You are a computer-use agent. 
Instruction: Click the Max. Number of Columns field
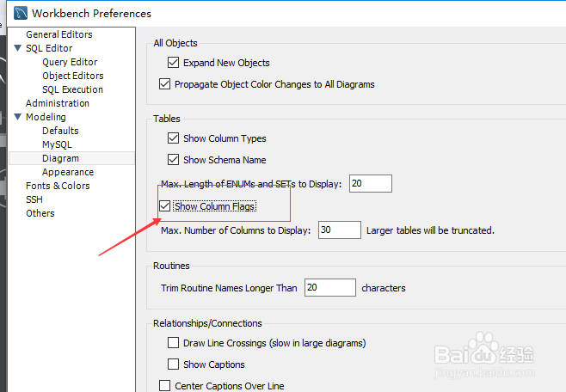[339, 230]
